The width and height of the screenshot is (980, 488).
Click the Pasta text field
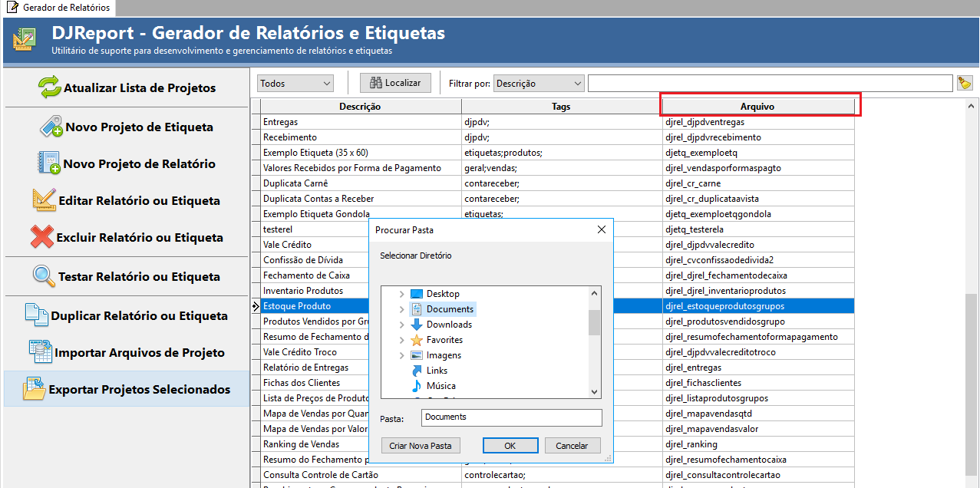click(x=511, y=417)
